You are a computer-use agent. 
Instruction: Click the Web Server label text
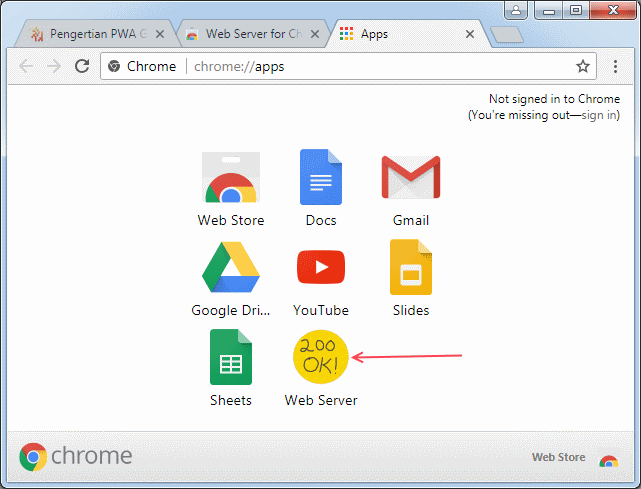(x=321, y=400)
